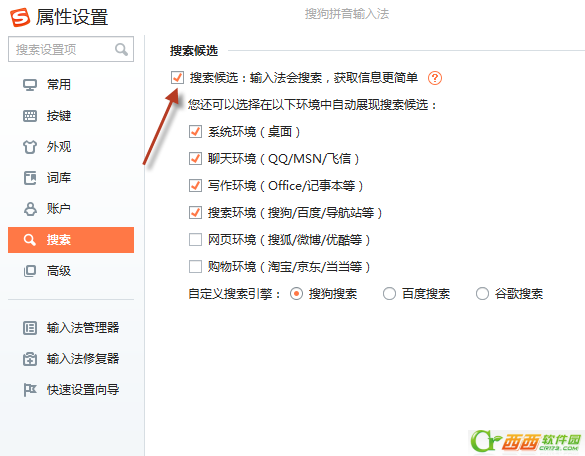The height and width of the screenshot is (456, 585).
Task: Enable 购物环境 checkbox
Action: coord(195,267)
